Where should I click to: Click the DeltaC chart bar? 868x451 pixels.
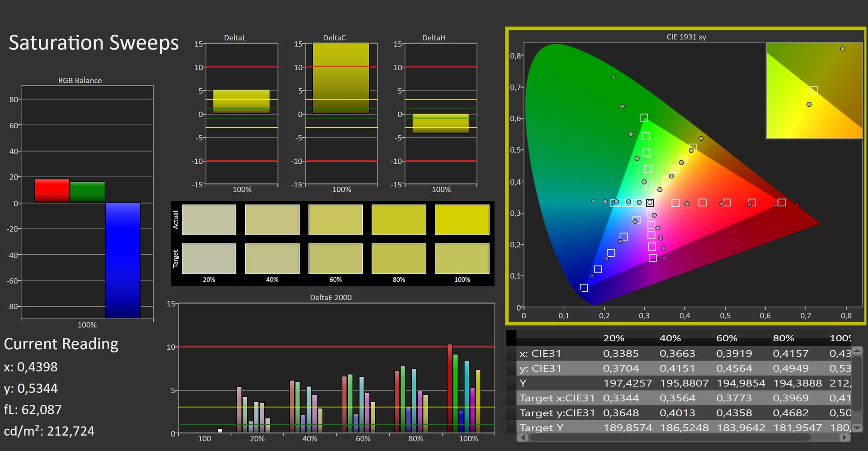(x=341, y=78)
